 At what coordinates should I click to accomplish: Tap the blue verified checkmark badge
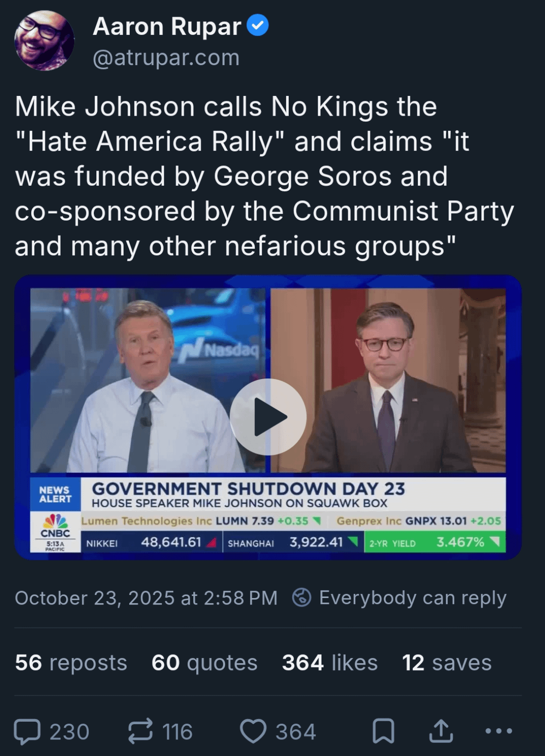pos(258,25)
